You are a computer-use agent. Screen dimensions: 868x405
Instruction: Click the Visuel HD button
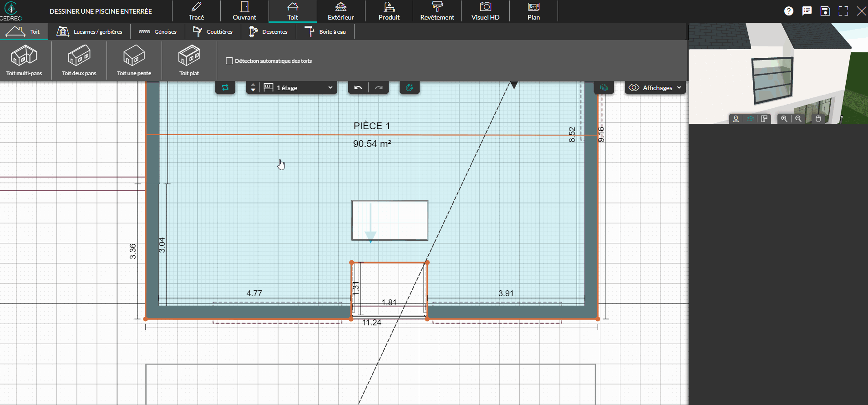click(x=485, y=11)
